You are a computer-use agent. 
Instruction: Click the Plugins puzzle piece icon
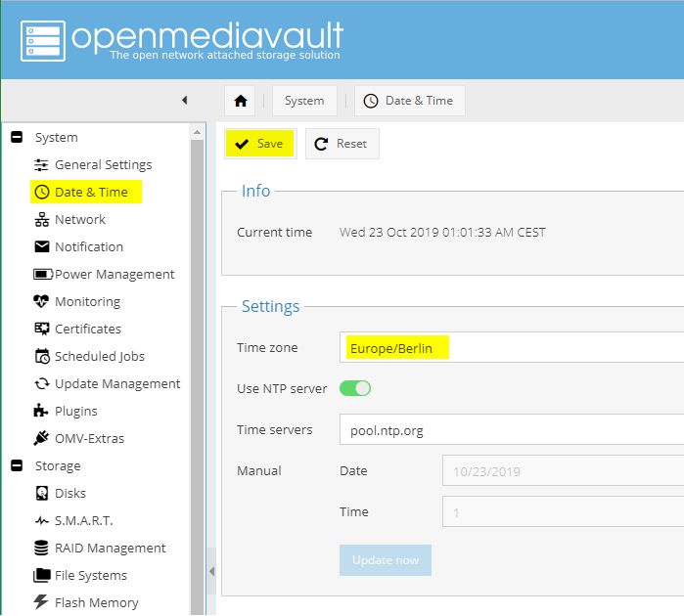pos(41,411)
